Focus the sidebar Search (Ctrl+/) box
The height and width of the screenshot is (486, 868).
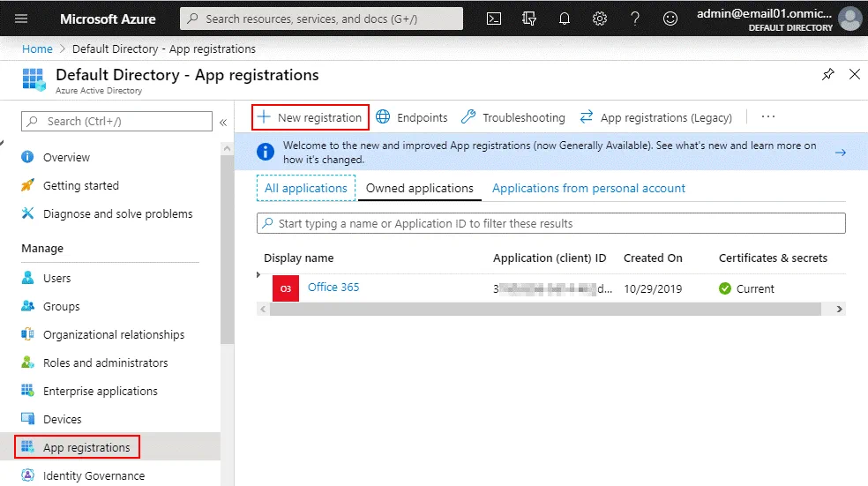click(116, 121)
